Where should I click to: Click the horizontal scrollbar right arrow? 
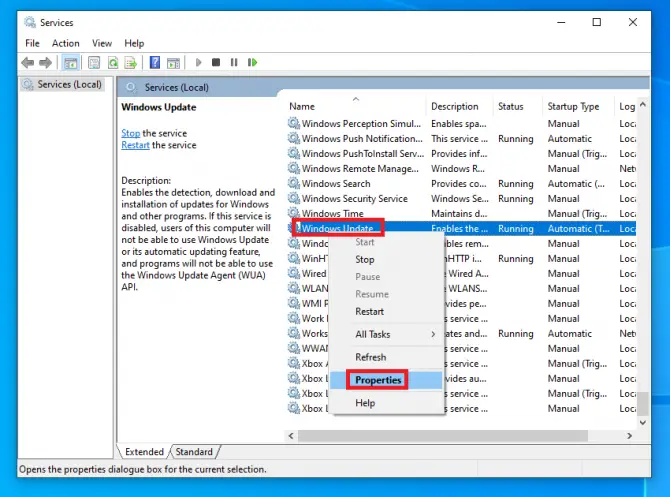pos(629,436)
